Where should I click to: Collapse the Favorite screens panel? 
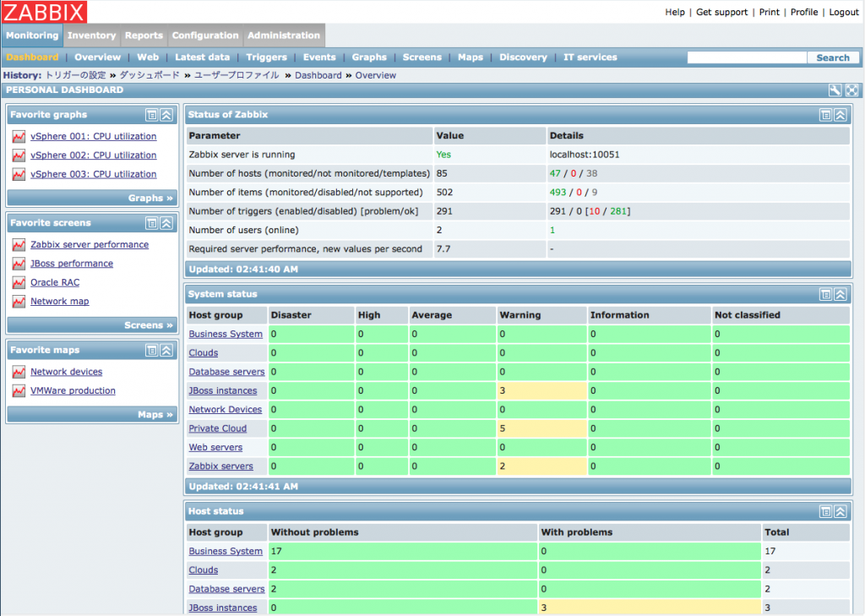[x=166, y=223]
